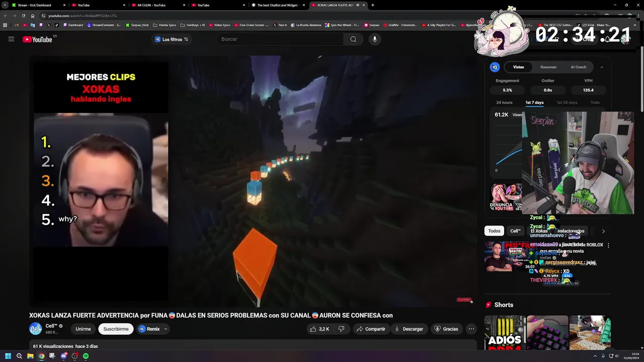Viewport: 644px width, 362px height.
Task: Open GrafMe - Fotomont bookmark
Action: (x=400, y=25)
